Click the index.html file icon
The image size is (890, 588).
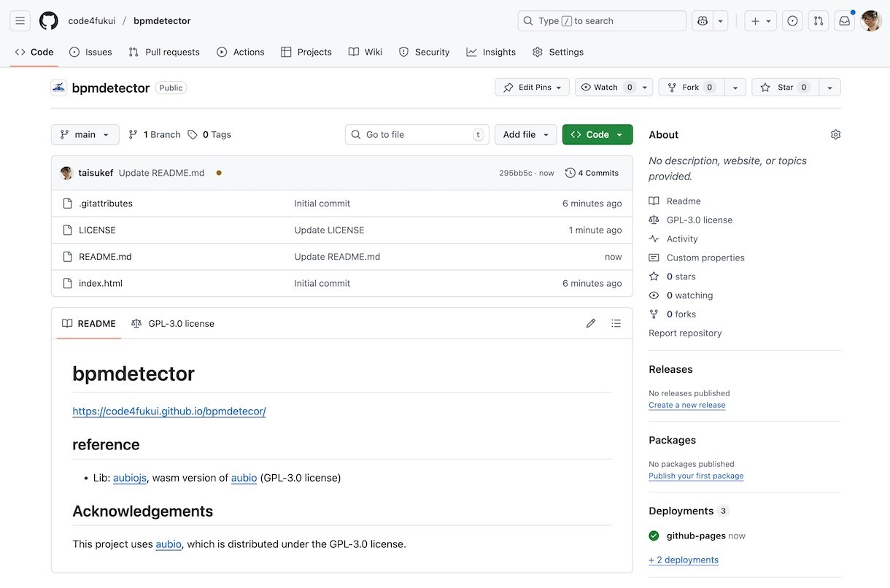67,283
